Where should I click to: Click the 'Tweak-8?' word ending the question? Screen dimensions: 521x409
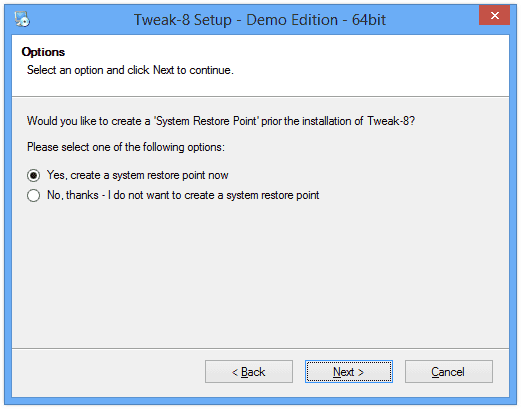(391, 121)
